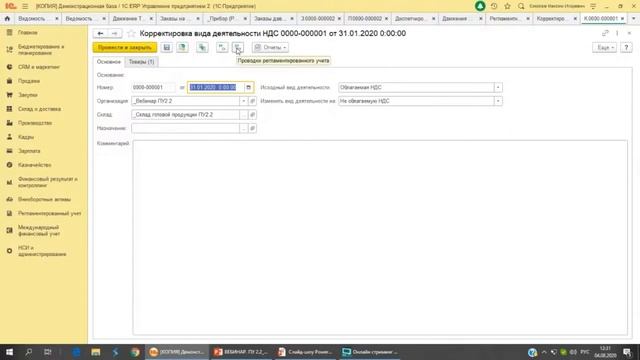This screenshot has width=640, height=360.
Task: Click the yellow 'Провести и закрыть' button
Action: [x=124, y=47]
